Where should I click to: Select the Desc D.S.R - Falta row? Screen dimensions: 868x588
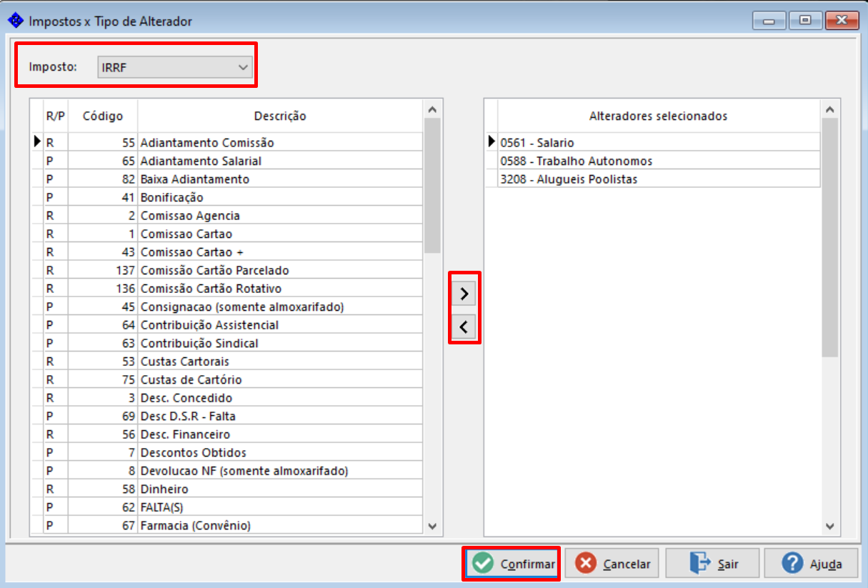coord(227,416)
